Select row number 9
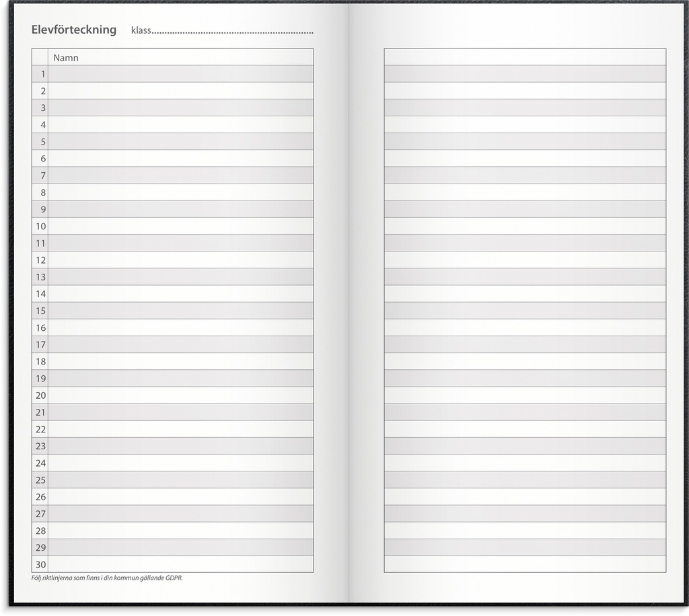This screenshot has width=689, height=616. coord(172,209)
